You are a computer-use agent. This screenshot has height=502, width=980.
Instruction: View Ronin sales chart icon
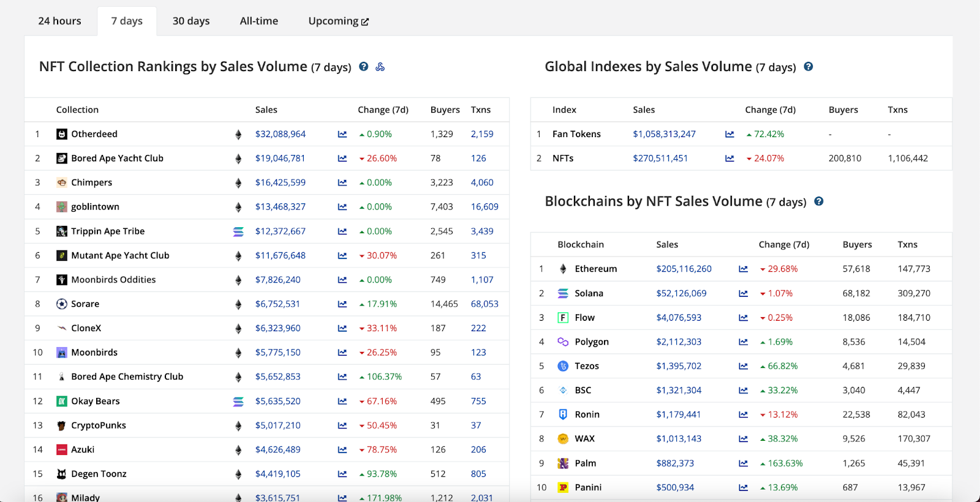tap(743, 414)
